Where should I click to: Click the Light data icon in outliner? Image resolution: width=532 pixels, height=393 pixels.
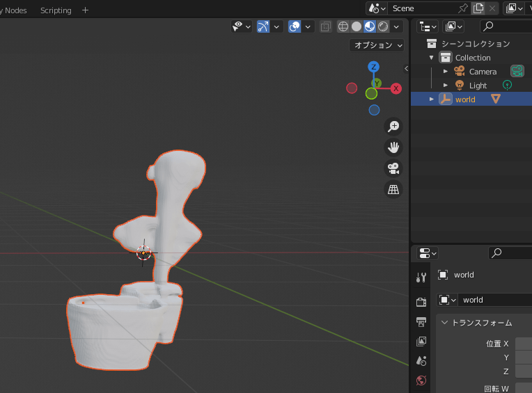507,85
